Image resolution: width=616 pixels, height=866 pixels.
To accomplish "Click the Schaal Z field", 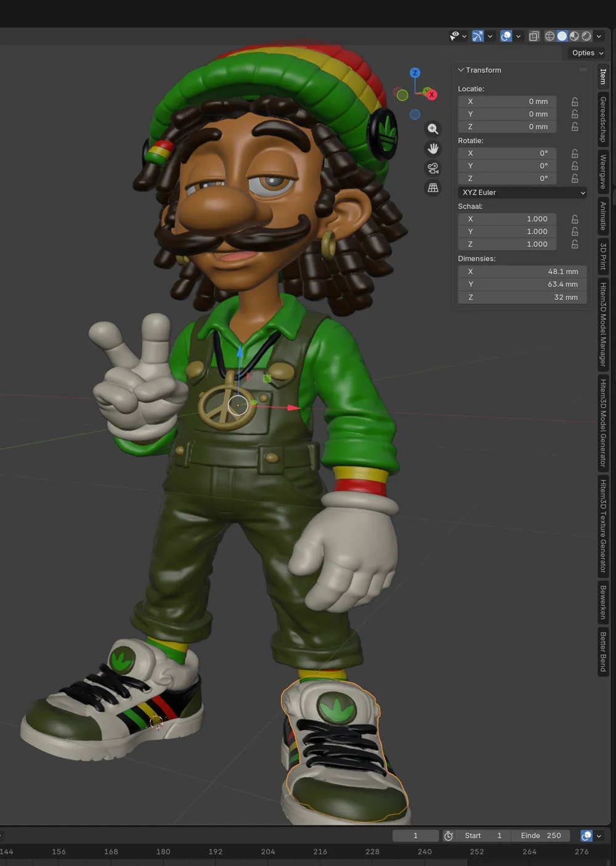I will (507, 245).
